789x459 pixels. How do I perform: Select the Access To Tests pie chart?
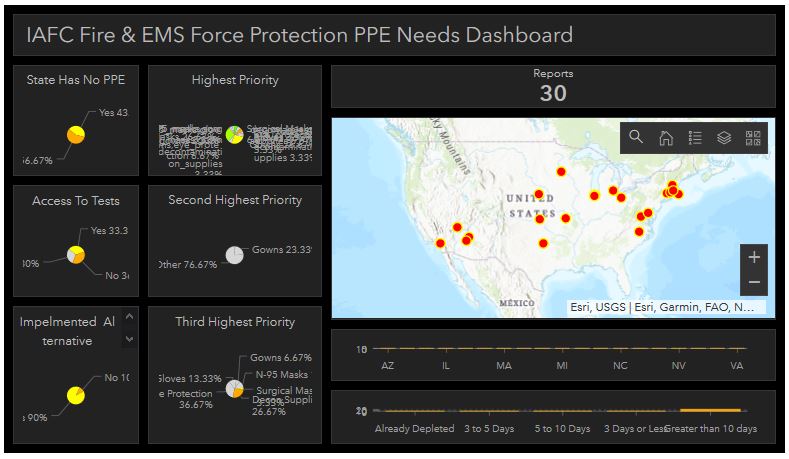pos(75,255)
